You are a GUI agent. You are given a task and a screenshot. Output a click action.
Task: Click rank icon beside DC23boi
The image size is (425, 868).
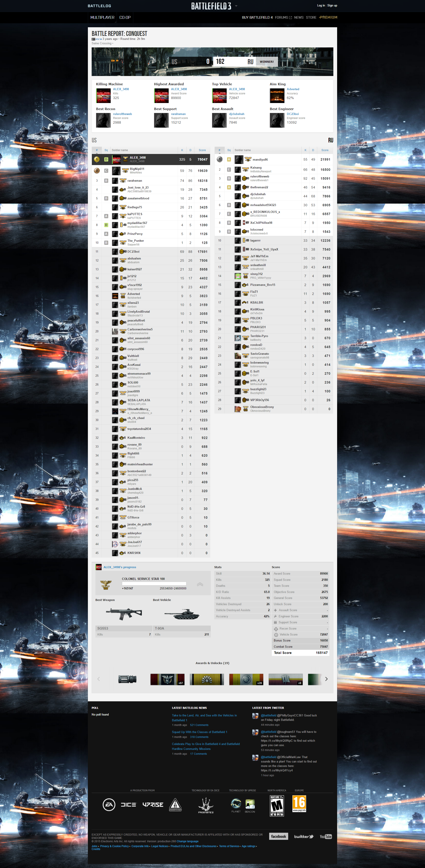(x=123, y=251)
